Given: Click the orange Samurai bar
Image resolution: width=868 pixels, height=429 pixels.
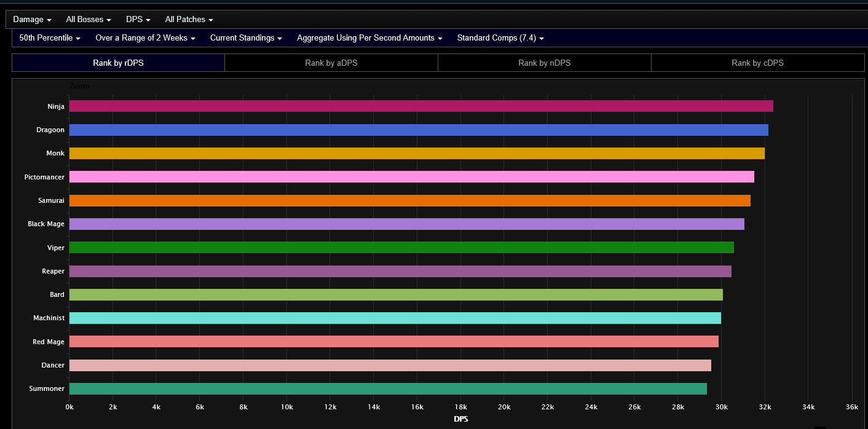Looking at the screenshot, I should point(410,200).
